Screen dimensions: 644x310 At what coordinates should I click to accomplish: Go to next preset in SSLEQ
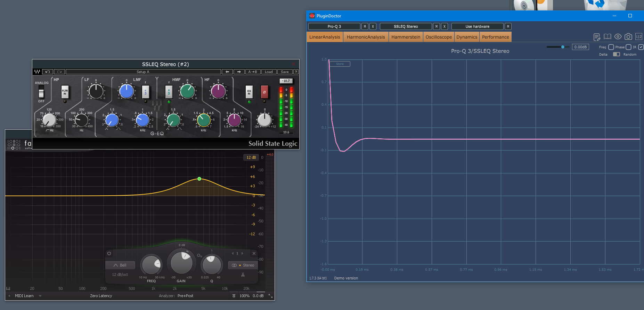pyautogui.click(x=239, y=72)
